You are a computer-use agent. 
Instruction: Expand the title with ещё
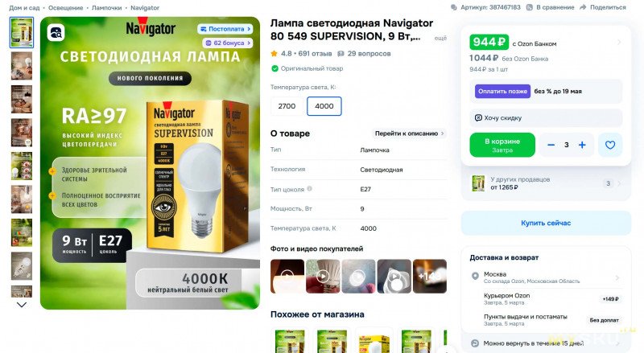(x=440, y=38)
